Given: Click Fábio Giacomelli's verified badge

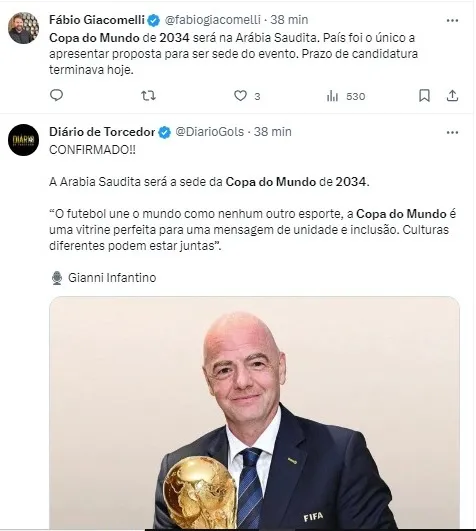Looking at the screenshot, I should [x=154, y=20].
